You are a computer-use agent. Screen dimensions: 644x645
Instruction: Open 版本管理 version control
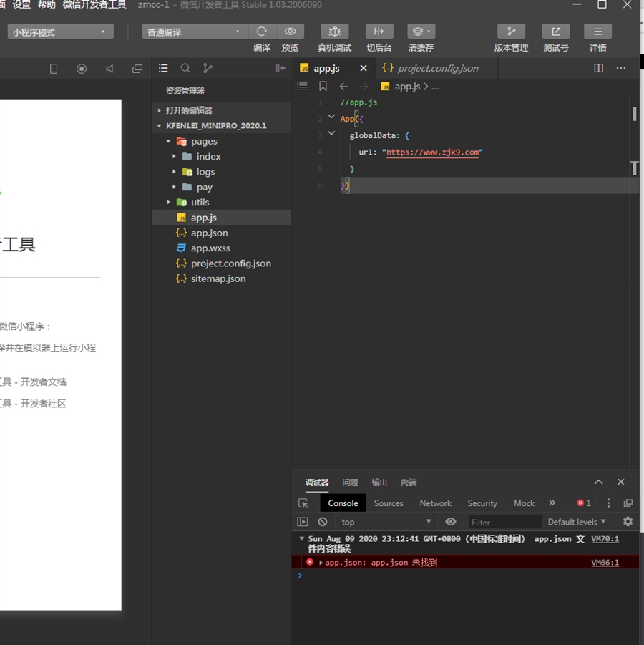[x=511, y=31]
